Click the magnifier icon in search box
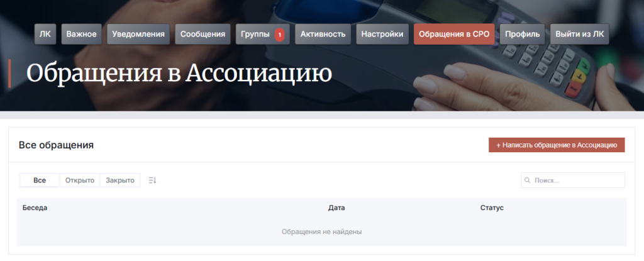 tap(528, 180)
